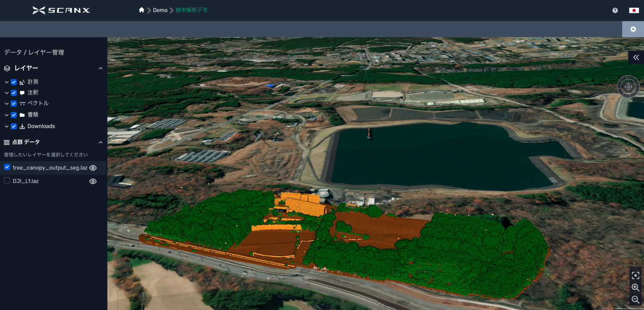Enable the DJI_L1.laz checkbox
Screen dimensions: 644x310
7,181
